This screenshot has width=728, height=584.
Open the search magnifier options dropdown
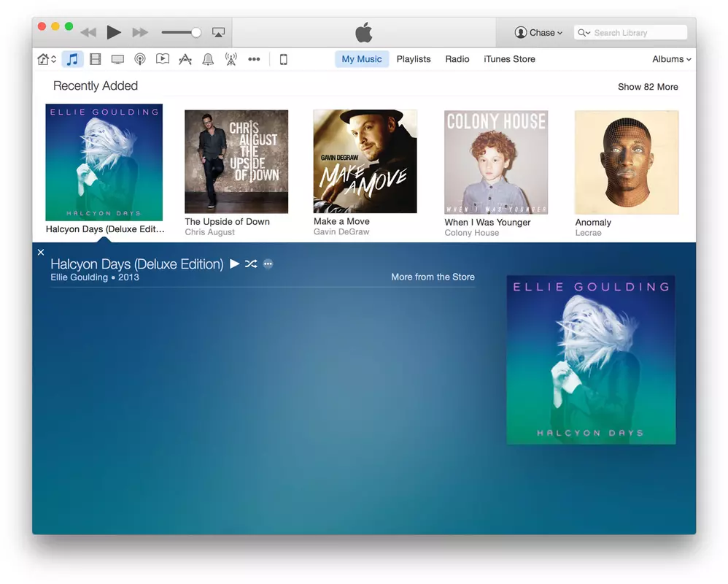[584, 33]
